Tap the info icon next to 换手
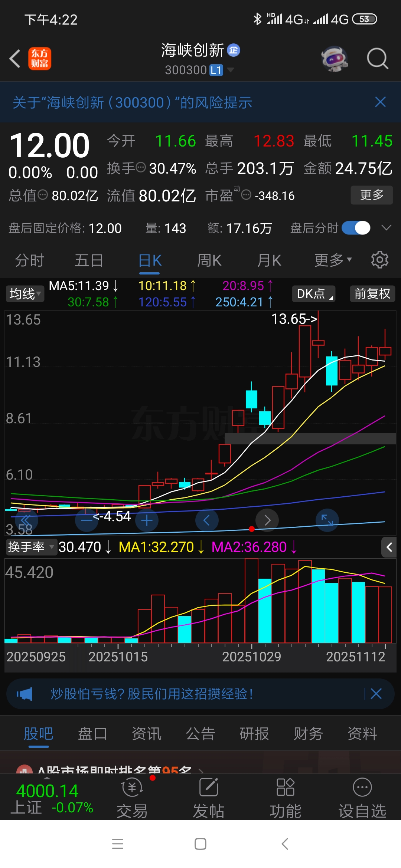 (x=141, y=168)
